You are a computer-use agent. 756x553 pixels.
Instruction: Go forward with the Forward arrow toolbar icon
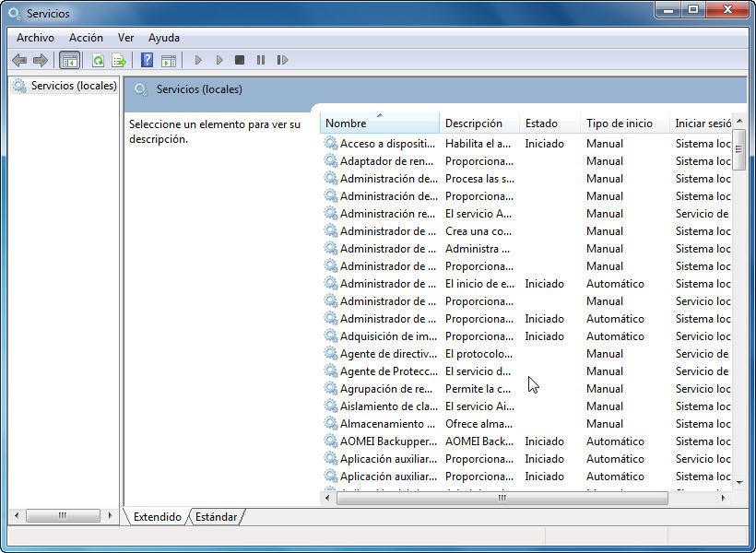click(x=41, y=60)
